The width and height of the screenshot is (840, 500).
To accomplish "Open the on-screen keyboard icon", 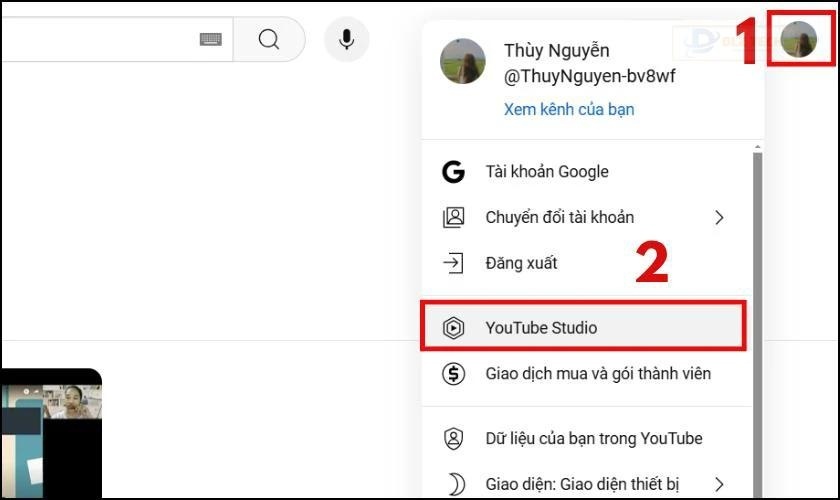I will point(211,39).
